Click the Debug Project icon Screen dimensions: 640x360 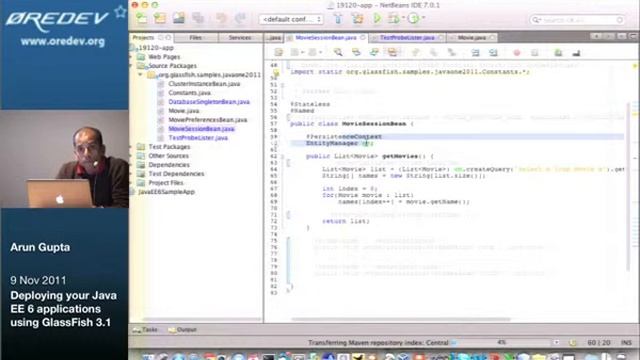393,18
